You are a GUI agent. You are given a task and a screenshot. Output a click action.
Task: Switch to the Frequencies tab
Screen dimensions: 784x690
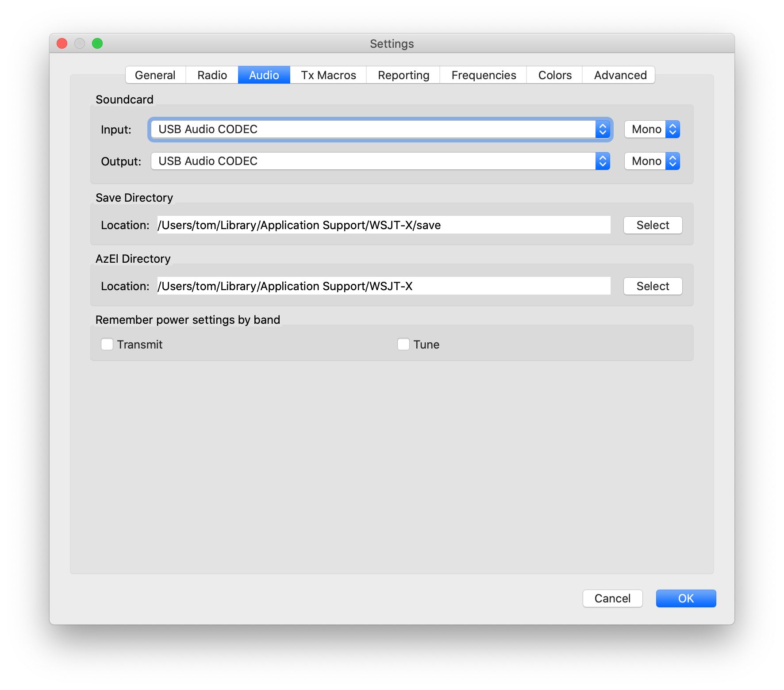pos(483,75)
